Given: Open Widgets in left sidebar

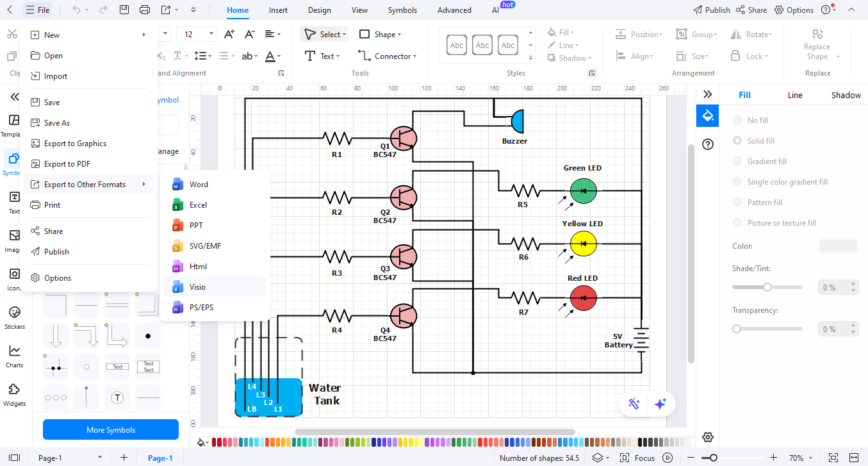Looking at the screenshot, I should pos(14,394).
